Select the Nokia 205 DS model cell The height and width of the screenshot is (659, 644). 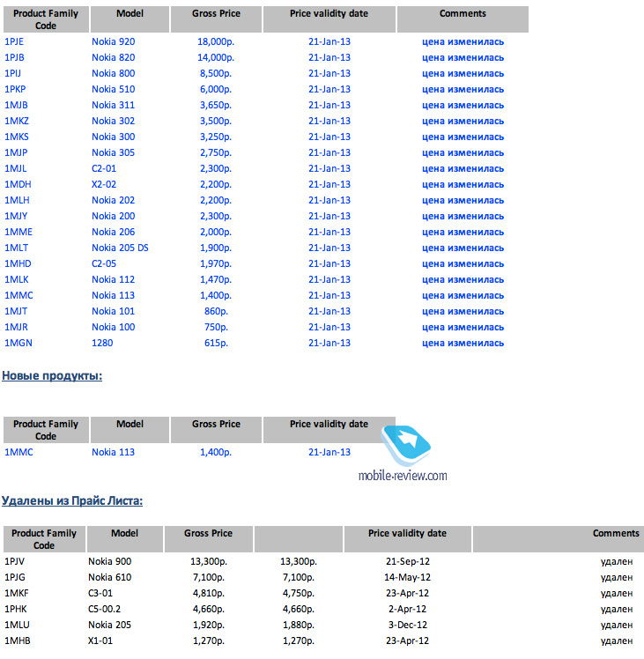coord(120,248)
